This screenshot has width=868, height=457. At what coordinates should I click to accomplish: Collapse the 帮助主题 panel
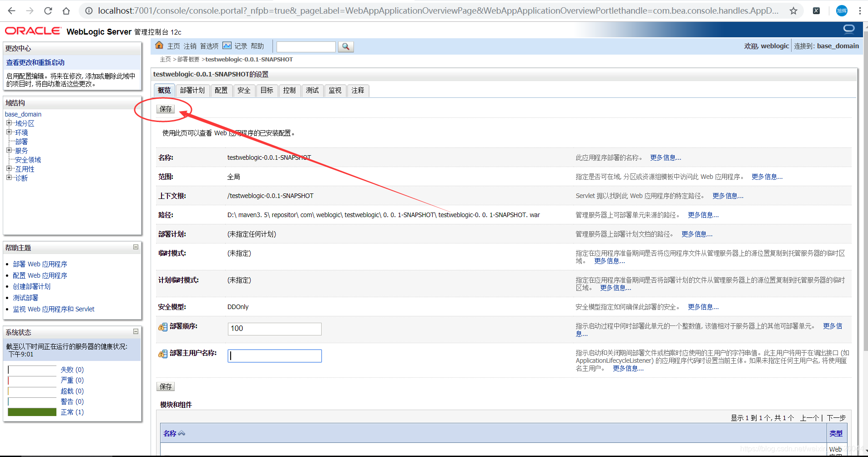136,247
